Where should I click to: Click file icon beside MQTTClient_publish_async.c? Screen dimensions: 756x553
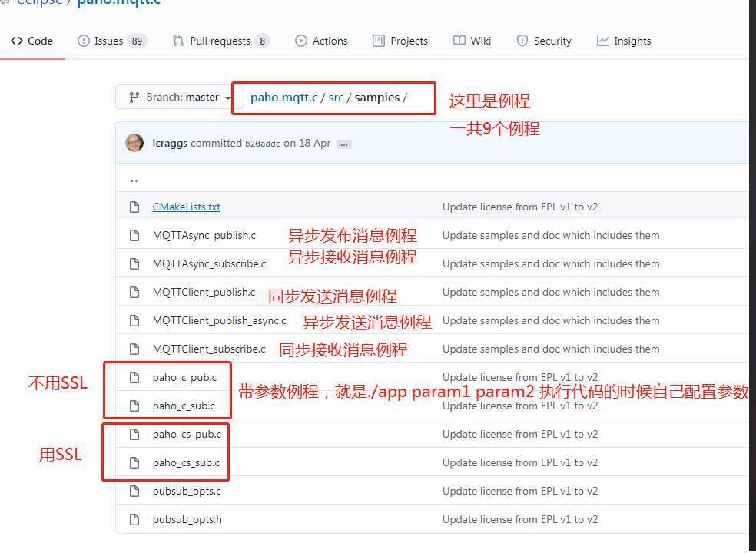[134, 320]
